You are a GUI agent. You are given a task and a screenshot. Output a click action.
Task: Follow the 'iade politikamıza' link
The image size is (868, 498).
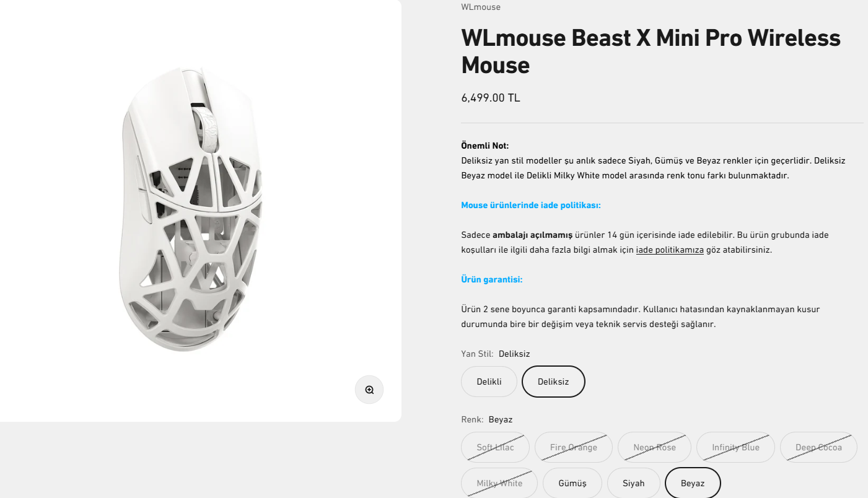pyautogui.click(x=669, y=250)
